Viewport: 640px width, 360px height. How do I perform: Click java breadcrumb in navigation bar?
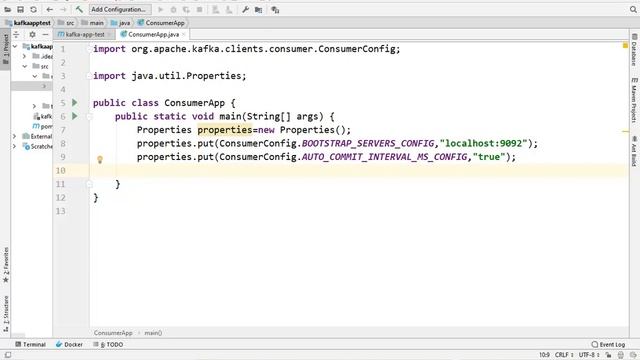120,23
